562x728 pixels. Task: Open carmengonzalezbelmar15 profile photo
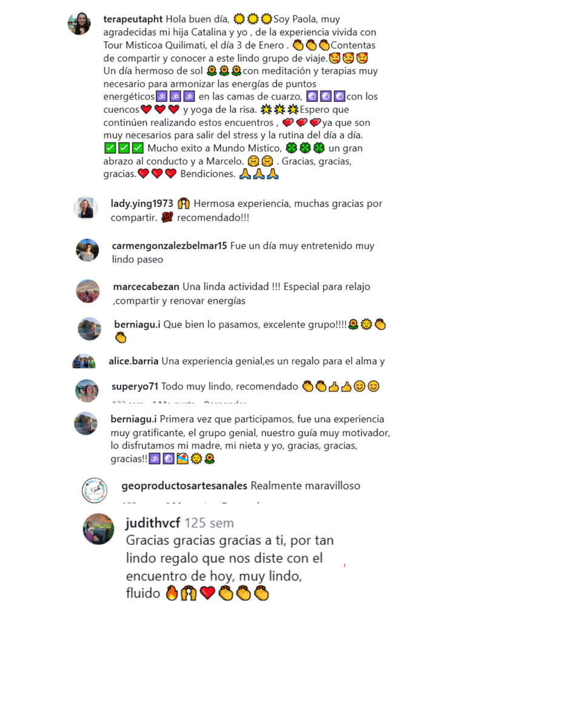[87, 250]
